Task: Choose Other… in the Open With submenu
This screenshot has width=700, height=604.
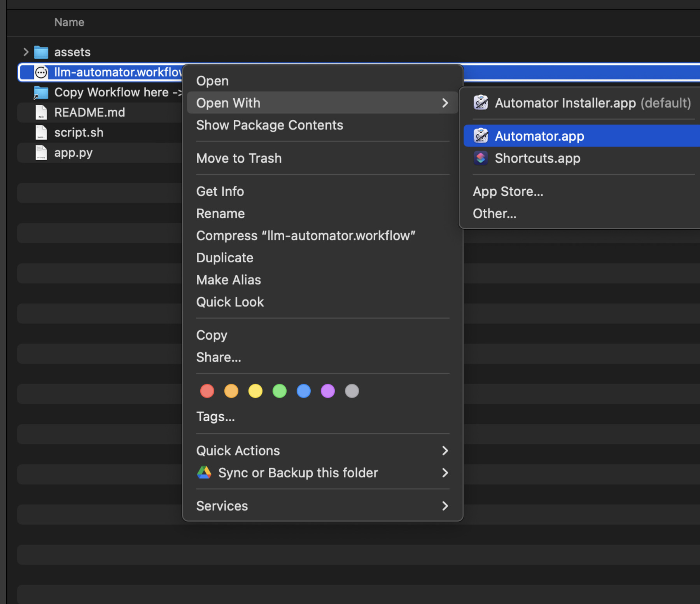Action: (582, 213)
